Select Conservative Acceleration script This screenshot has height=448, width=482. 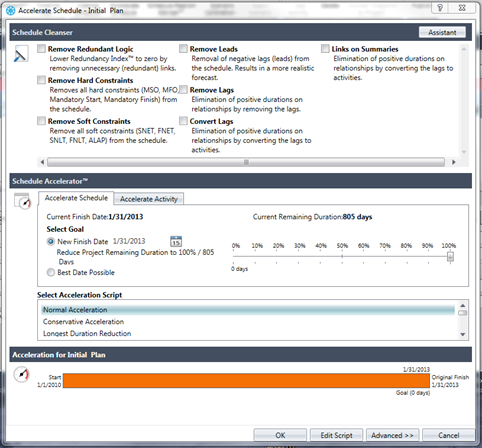tap(248, 322)
